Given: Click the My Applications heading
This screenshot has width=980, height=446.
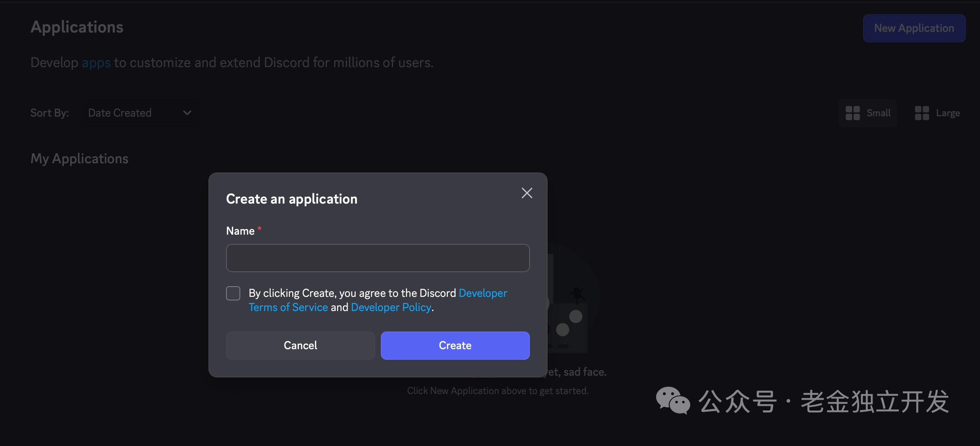Looking at the screenshot, I should pyautogui.click(x=79, y=158).
